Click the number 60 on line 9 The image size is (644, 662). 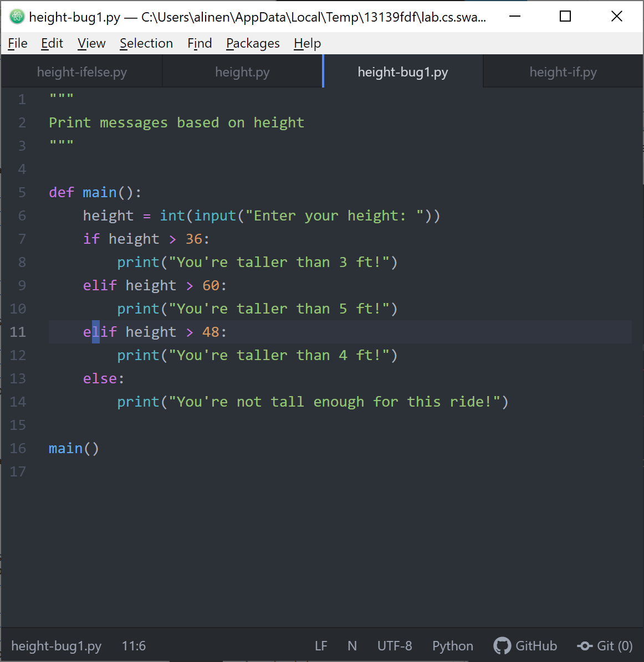(x=211, y=285)
